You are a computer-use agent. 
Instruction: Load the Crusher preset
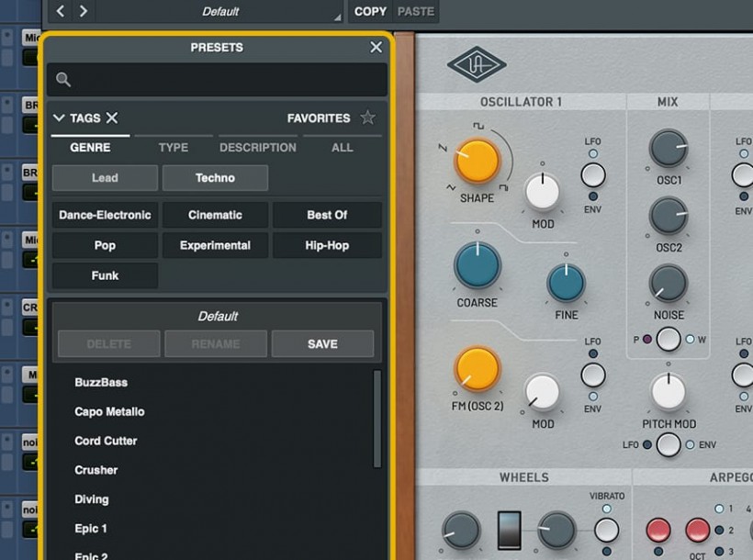coord(96,470)
